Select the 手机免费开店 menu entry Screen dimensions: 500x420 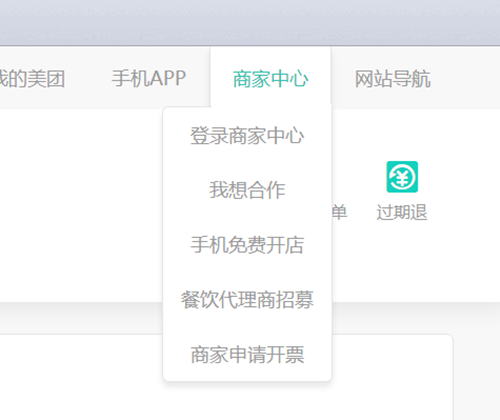coord(247,245)
